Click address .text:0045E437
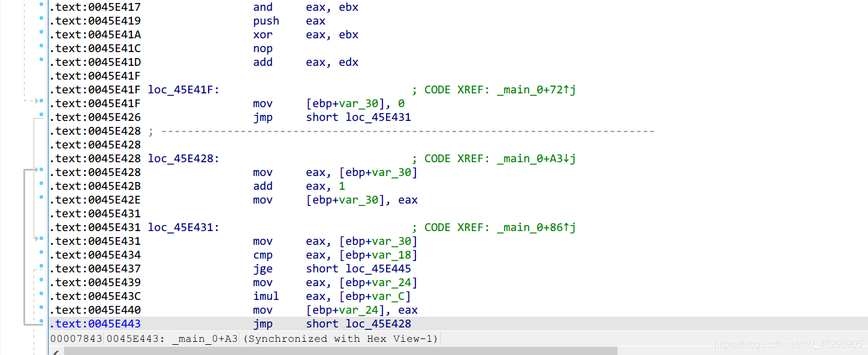This screenshot has height=355, width=868. coord(95,269)
